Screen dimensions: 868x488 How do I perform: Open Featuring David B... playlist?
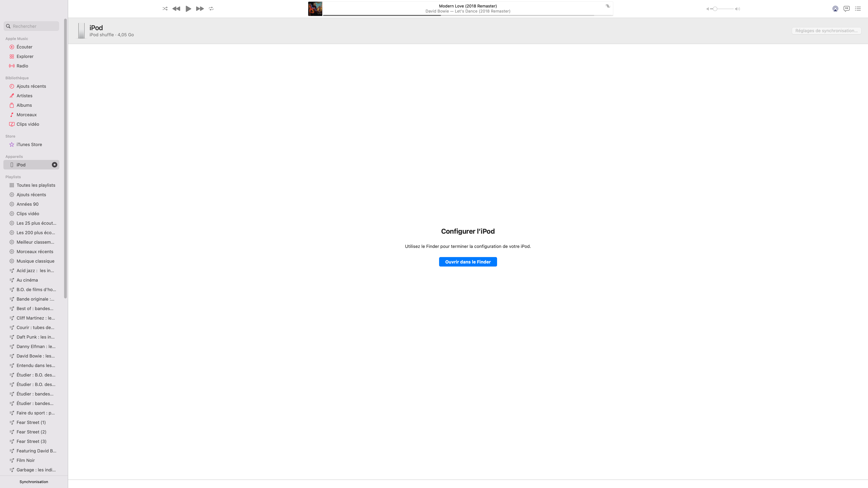pos(31,451)
